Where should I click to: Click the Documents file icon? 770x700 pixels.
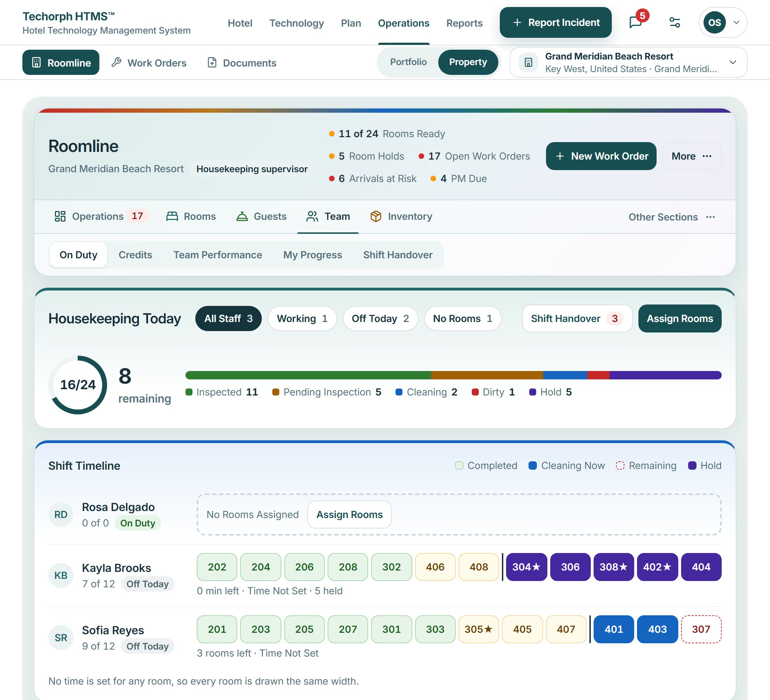[212, 62]
